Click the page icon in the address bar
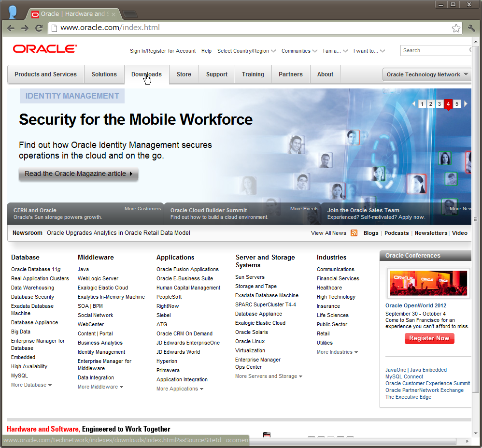The width and height of the screenshot is (482, 448). (54, 28)
